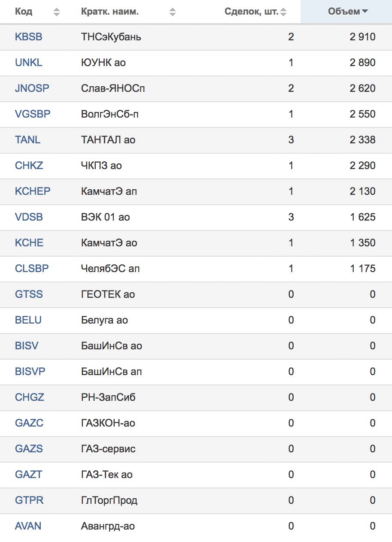Open the UNKL ticker link
Viewport: 392px width, 542px height.
[x=29, y=63]
